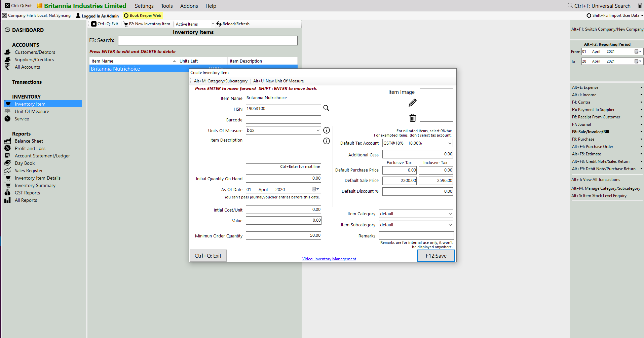The width and height of the screenshot is (644, 338).
Task: Open Units Of Measure dropdown
Action: [318, 130]
